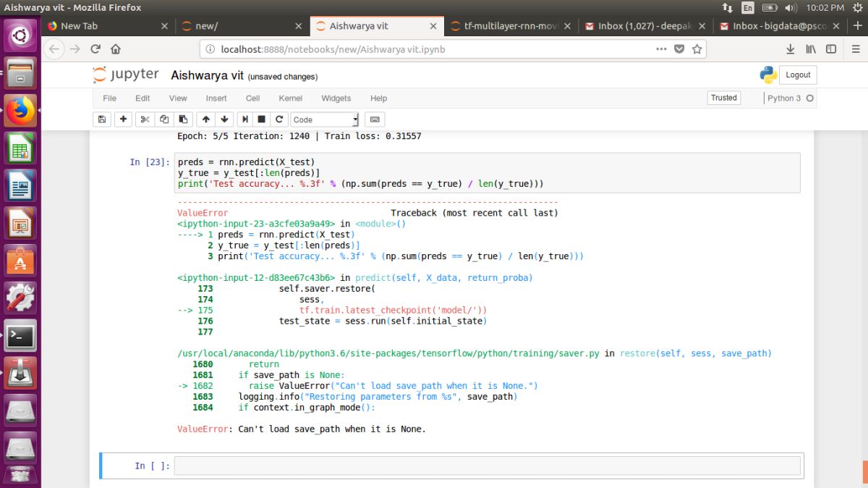Run the current cell icon
This screenshot has width=868, height=488.
[x=245, y=119]
